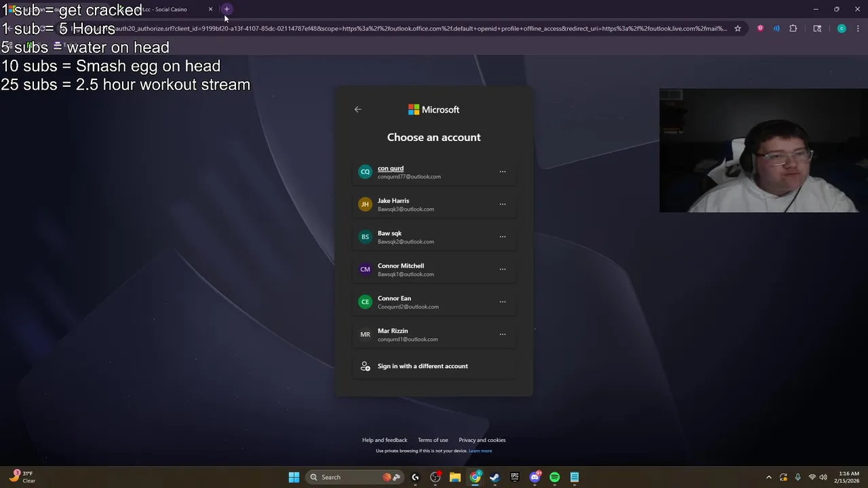The image size is (868, 488).
Task: Select the JH avatar for Jake Harris
Action: pos(365,204)
